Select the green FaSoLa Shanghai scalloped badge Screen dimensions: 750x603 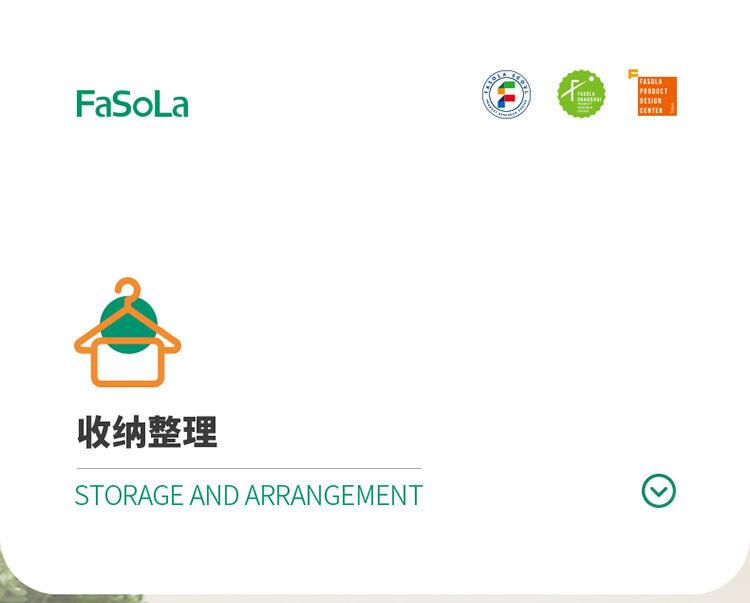[582, 94]
